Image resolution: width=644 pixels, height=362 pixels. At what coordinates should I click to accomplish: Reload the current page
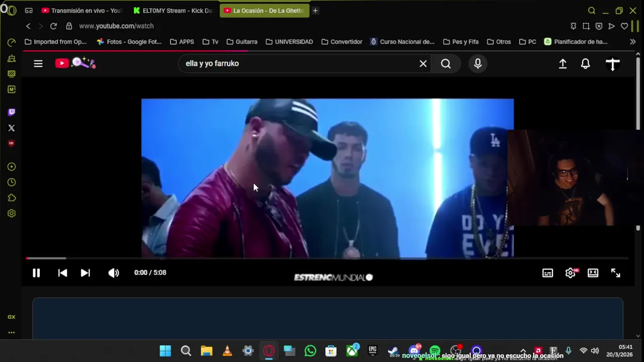(x=53, y=26)
